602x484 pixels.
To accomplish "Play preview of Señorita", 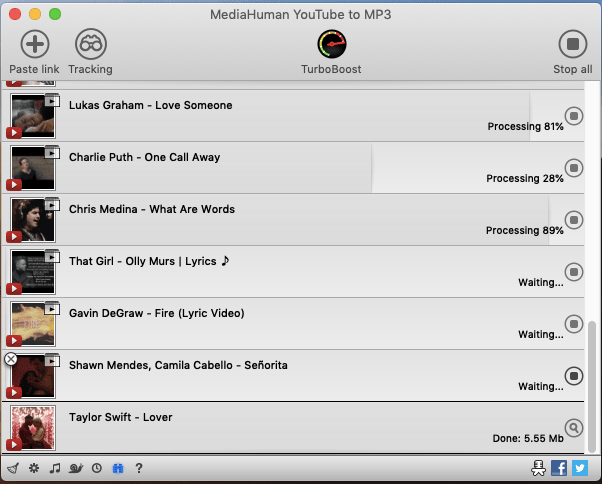I will tap(14, 393).
